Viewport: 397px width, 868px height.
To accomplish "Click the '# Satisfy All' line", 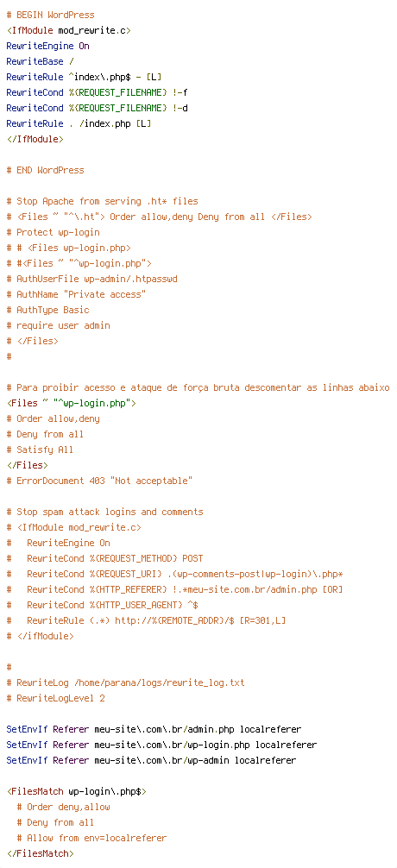I will [x=40, y=449].
